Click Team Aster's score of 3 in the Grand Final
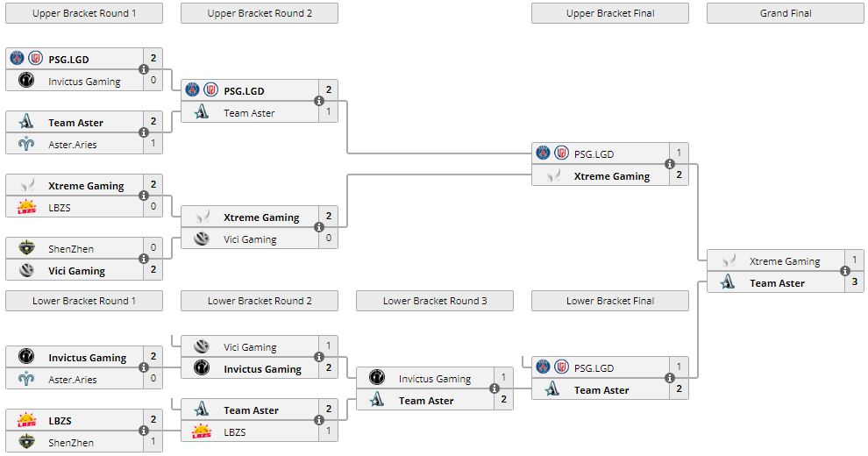The image size is (868, 456). pos(855,283)
